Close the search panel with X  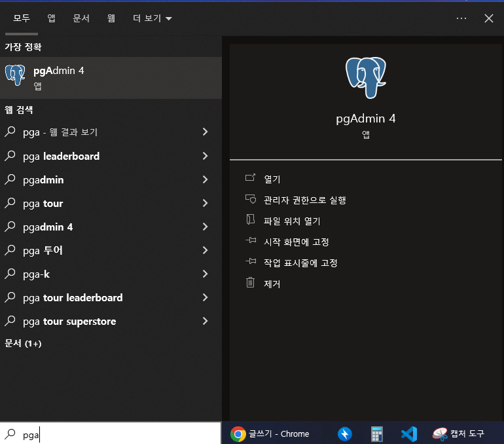pyautogui.click(x=489, y=18)
